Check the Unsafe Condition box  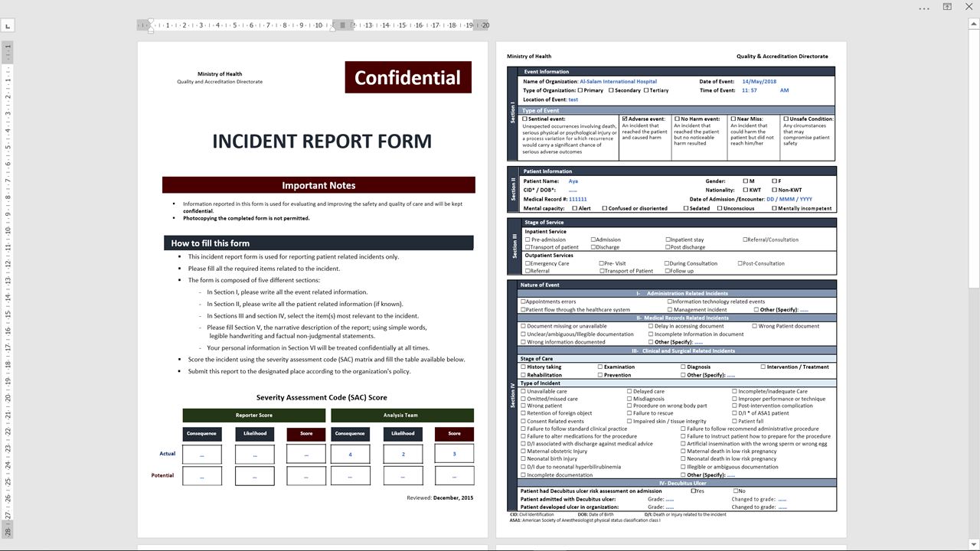[x=786, y=119]
